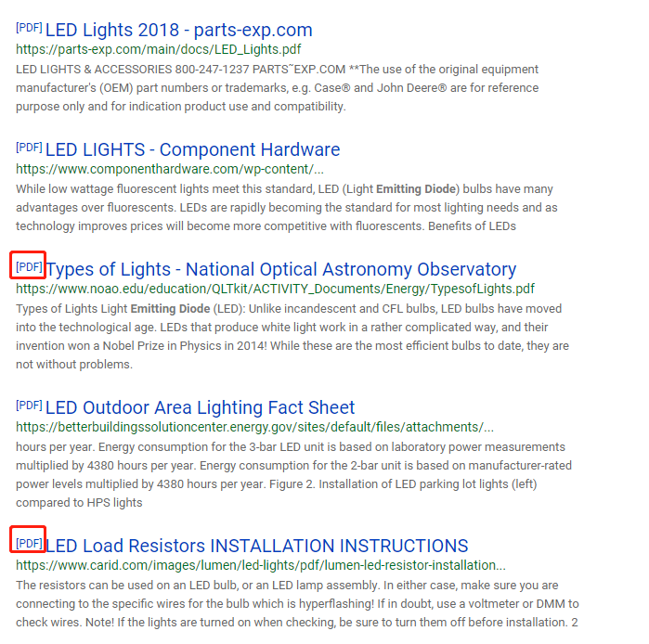Click the carid.com lumen-led-resistor URL
This screenshot has width=649, height=644.
261,565
